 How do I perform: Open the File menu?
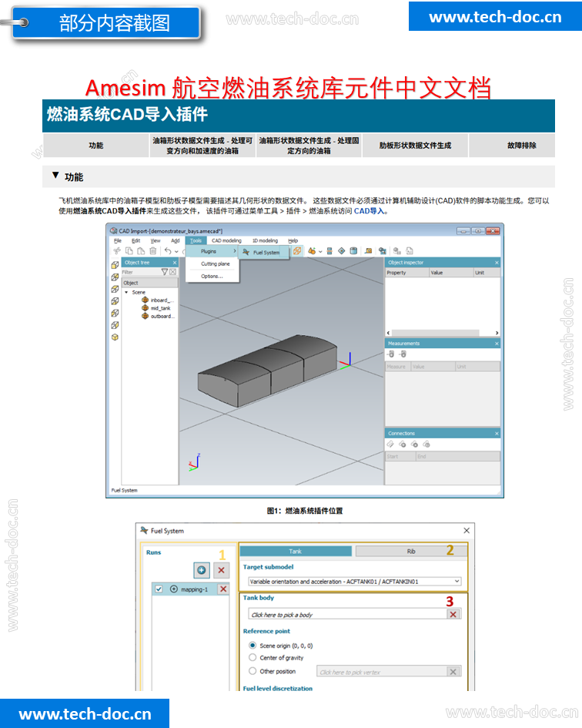pos(118,240)
